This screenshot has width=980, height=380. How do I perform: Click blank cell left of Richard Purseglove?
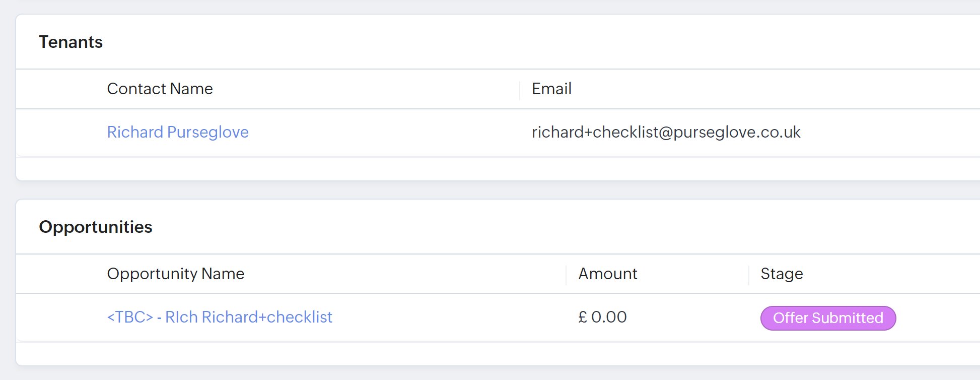click(60, 132)
